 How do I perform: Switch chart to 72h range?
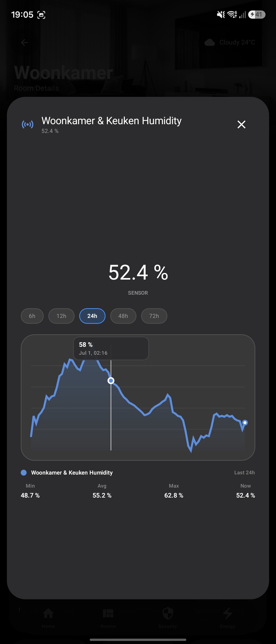154,316
